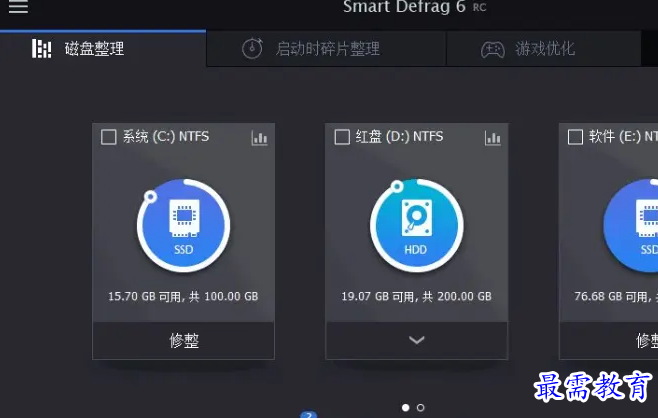Image resolution: width=658 pixels, height=418 pixels.
Task: Open the chart report for drive D:
Action: (x=493, y=138)
